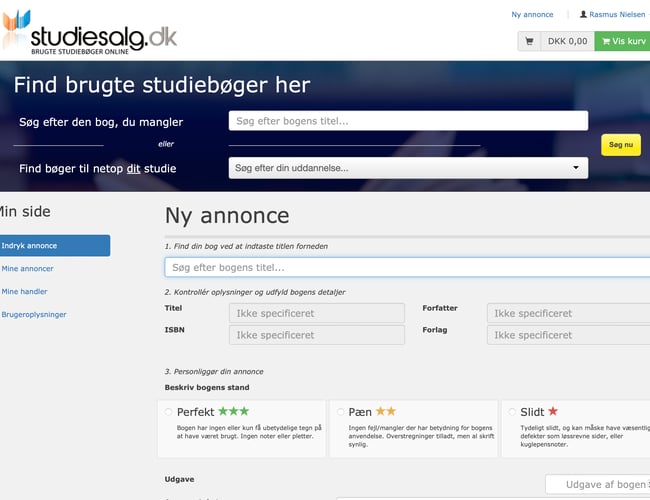Image resolution: width=650 pixels, height=500 pixels.
Task: Click the dropdown arrow in the education selector
Action: tap(576, 167)
